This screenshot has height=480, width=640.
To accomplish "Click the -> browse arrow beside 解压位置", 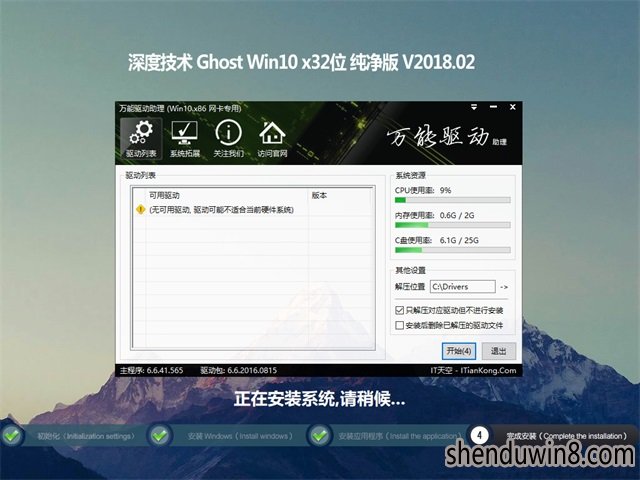I will point(504,287).
